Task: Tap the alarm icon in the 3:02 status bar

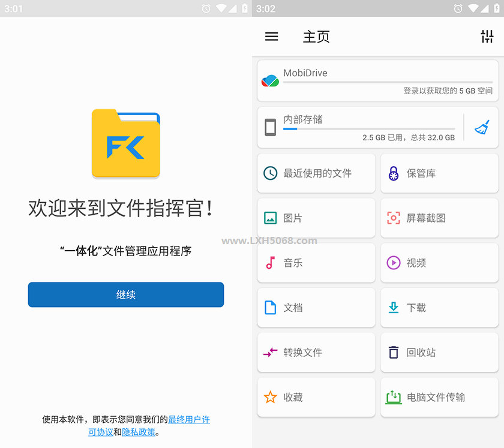Action: (458, 8)
